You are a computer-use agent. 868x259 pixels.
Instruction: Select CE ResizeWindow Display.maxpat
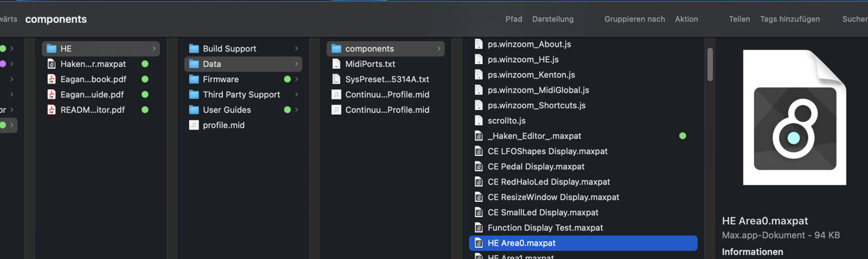[x=553, y=197]
